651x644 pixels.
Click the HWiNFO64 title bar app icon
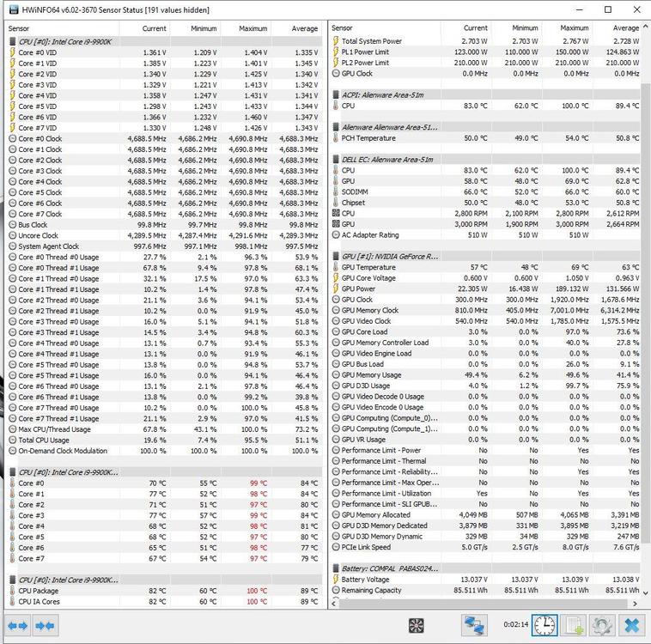[10, 9]
